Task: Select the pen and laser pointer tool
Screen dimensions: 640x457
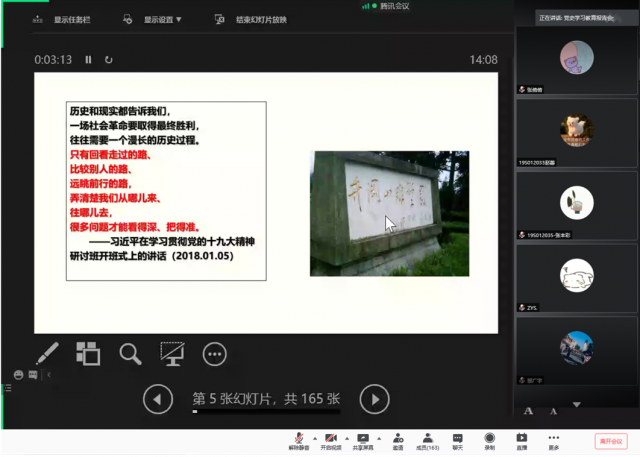Action: point(47,354)
